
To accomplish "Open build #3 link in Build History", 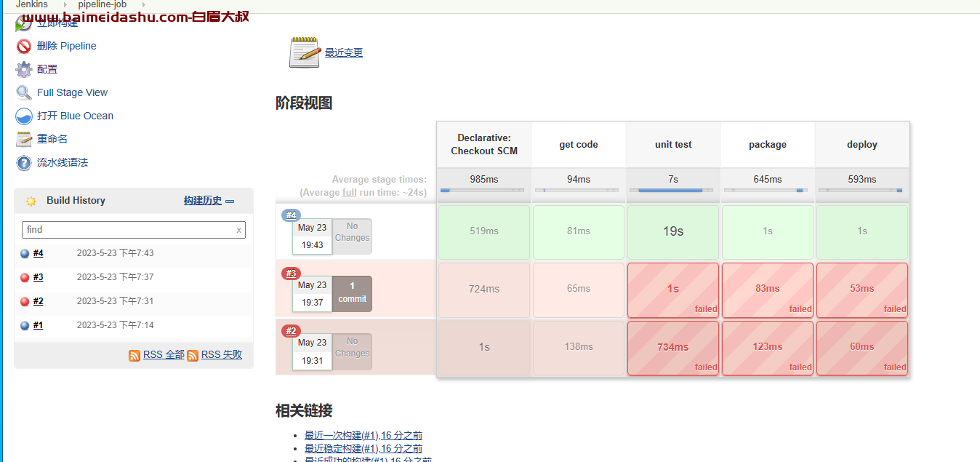I will pos(38,277).
